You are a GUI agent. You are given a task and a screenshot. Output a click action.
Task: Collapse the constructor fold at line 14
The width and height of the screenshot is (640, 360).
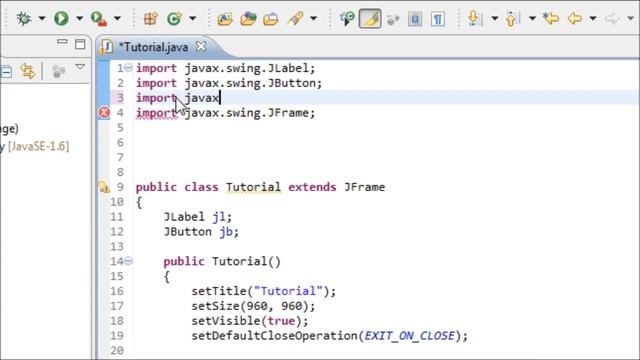click(x=128, y=260)
